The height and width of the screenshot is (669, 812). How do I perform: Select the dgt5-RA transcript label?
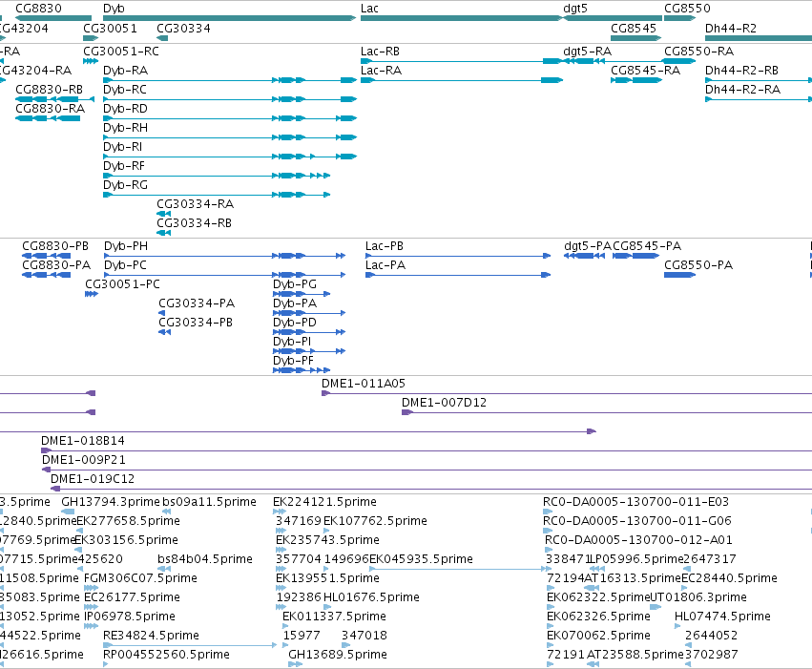[587, 52]
